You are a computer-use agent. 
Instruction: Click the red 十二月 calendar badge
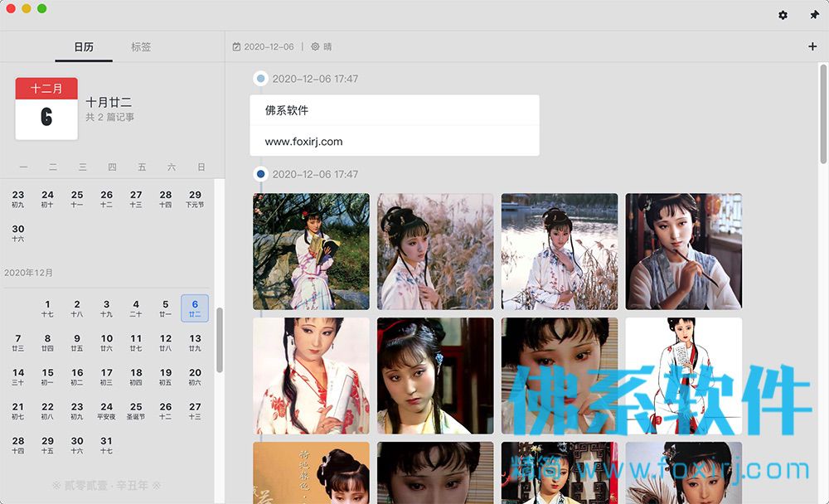(x=46, y=89)
